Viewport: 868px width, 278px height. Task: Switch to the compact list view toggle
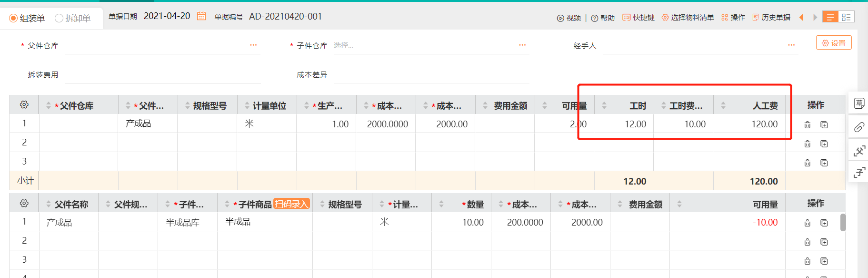pos(830,17)
